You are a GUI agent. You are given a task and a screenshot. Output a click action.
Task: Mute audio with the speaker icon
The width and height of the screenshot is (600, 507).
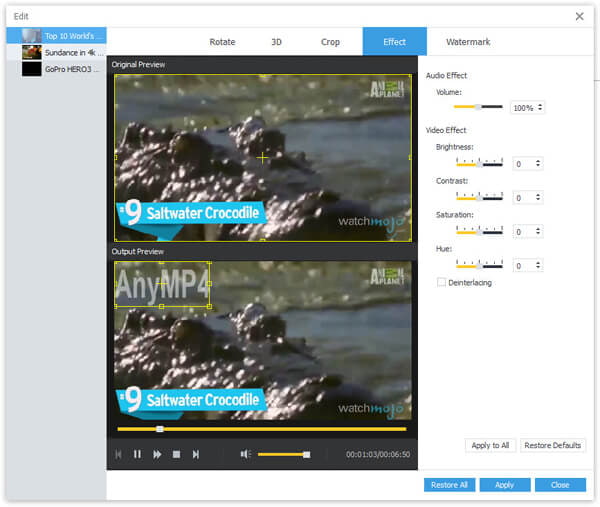coord(245,454)
